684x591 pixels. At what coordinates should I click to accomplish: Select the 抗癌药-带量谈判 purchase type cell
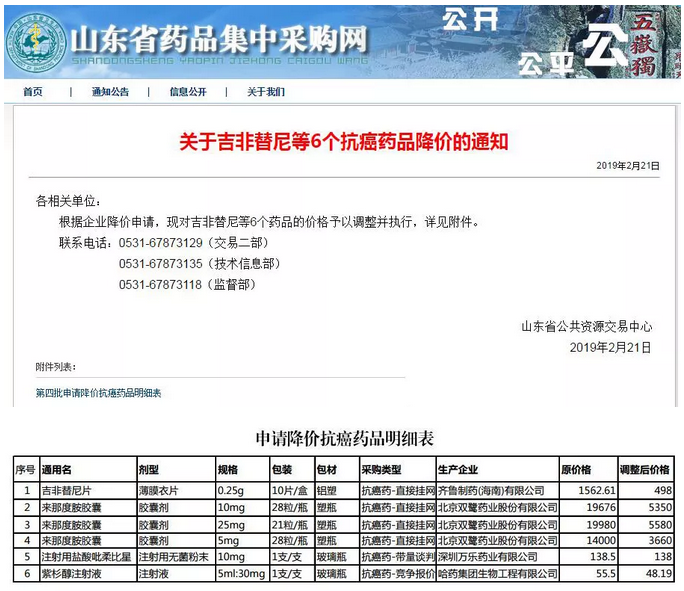pyautogui.click(x=398, y=557)
